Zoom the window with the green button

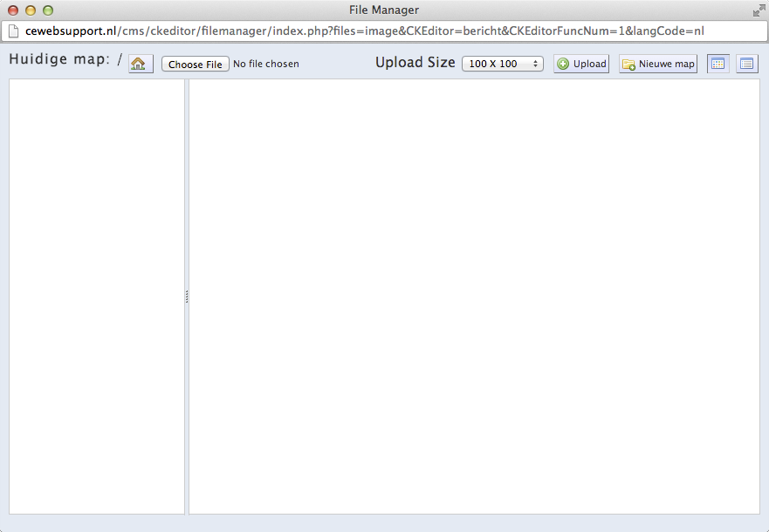tap(48, 10)
